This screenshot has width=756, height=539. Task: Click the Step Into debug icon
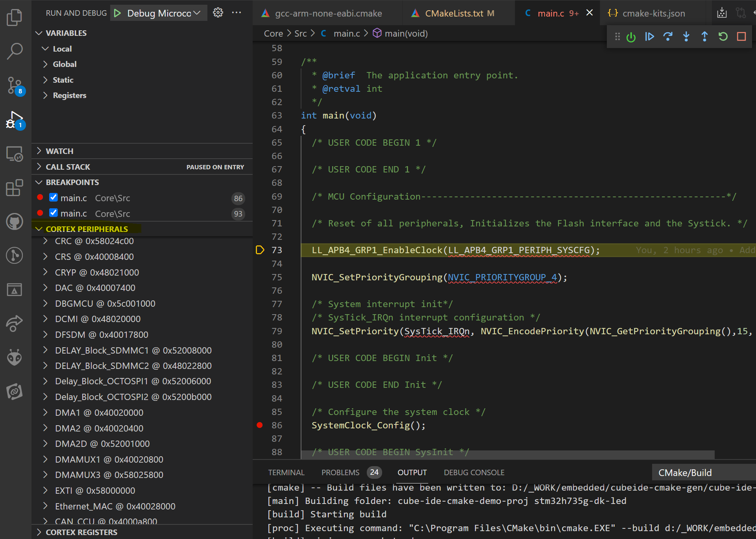687,37
